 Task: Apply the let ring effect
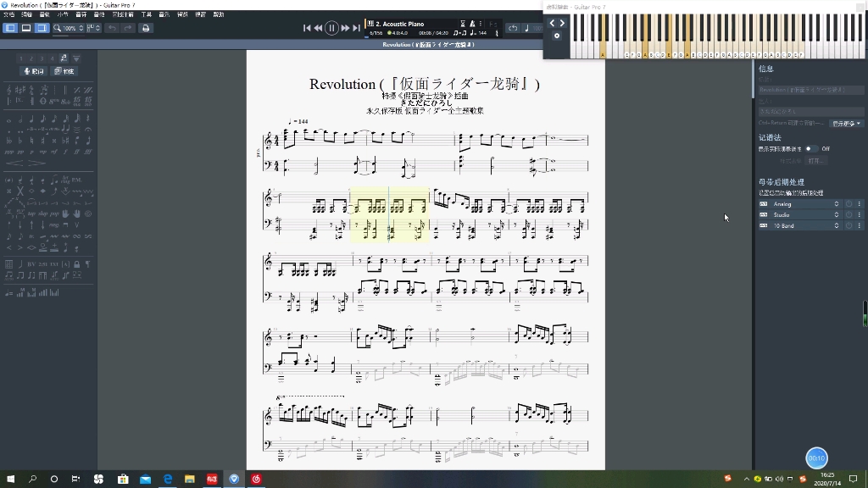(66, 180)
